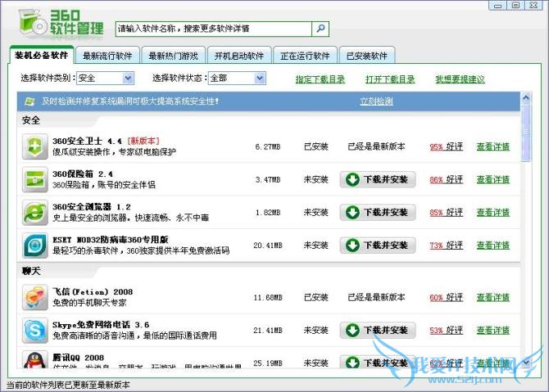Click 立刻检测 link in banner
The width and height of the screenshot is (549, 392).
click(376, 101)
